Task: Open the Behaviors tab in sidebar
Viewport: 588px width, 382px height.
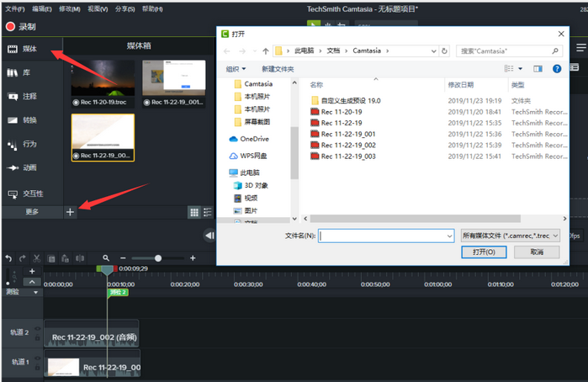Action: [22, 144]
